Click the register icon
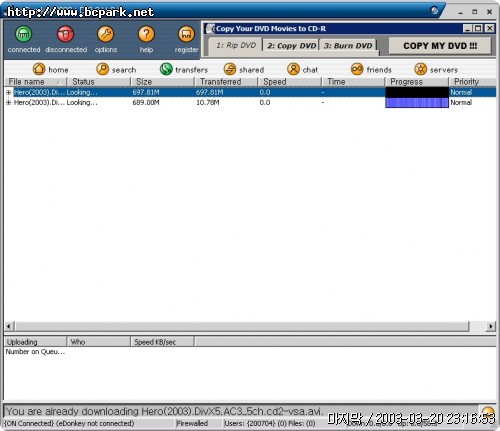This screenshot has height=431, width=500. [186, 34]
